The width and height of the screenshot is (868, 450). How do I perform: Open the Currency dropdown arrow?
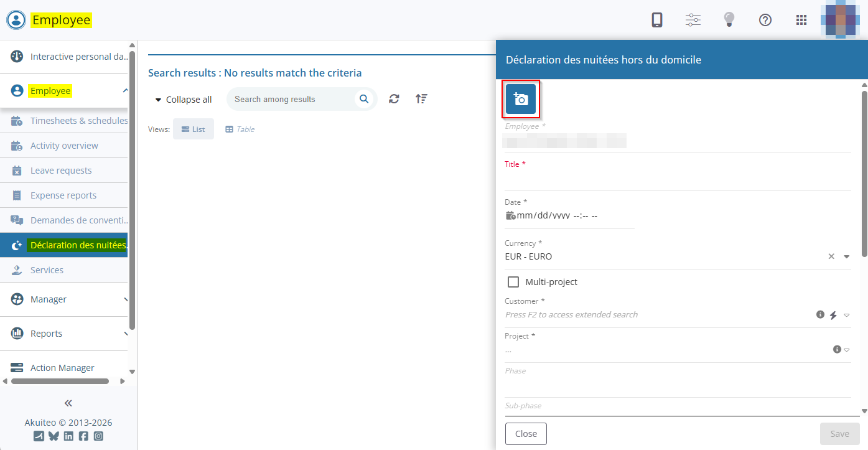point(846,256)
